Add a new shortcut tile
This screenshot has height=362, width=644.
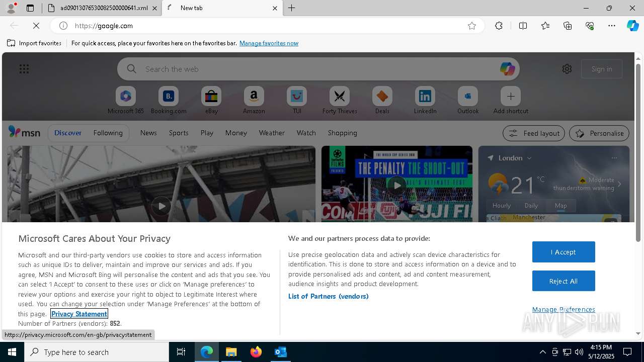511,100
